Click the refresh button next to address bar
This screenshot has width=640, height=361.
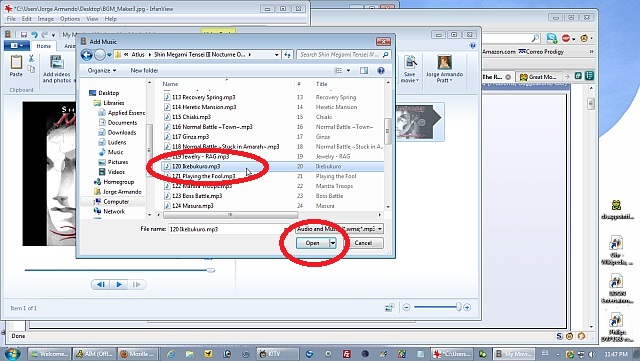(x=287, y=55)
